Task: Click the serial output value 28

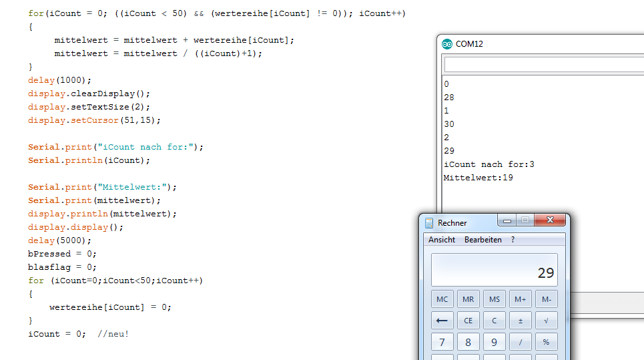Action: (x=449, y=98)
